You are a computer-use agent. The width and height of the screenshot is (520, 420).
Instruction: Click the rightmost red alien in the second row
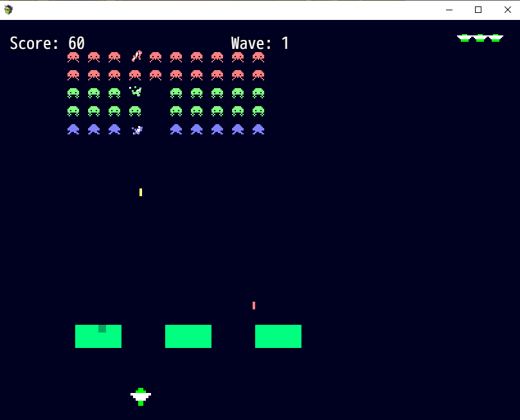pos(258,75)
